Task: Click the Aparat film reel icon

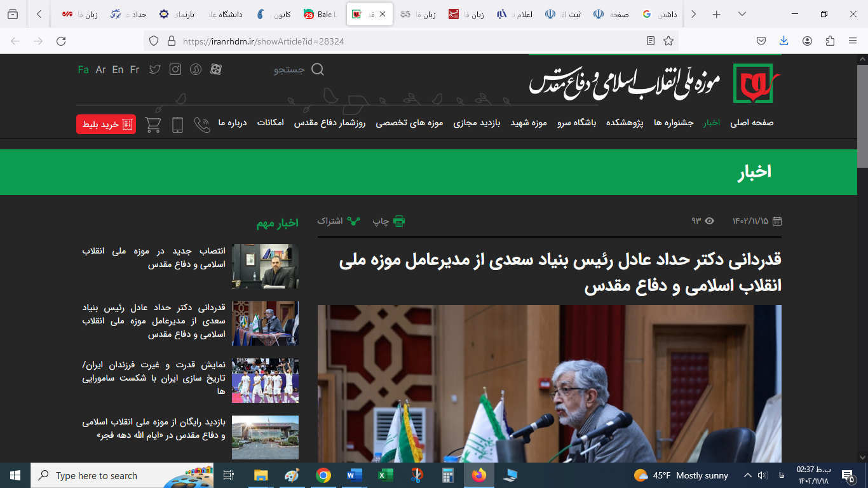Action: click(216, 70)
